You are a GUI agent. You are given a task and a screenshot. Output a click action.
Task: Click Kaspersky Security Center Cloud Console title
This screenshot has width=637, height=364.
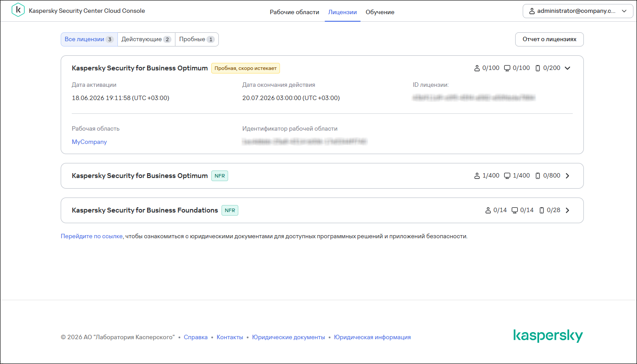87,11
